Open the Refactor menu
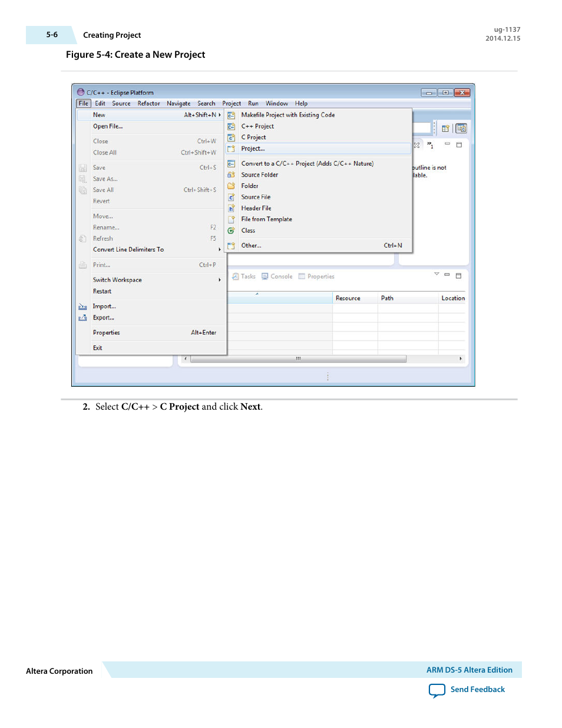This screenshot has width=562, height=728. tap(148, 104)
